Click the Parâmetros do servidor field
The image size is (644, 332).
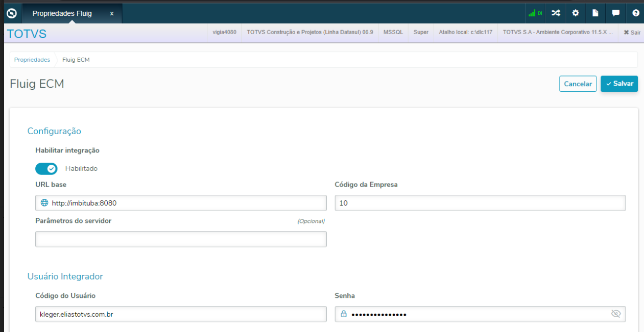181,239
